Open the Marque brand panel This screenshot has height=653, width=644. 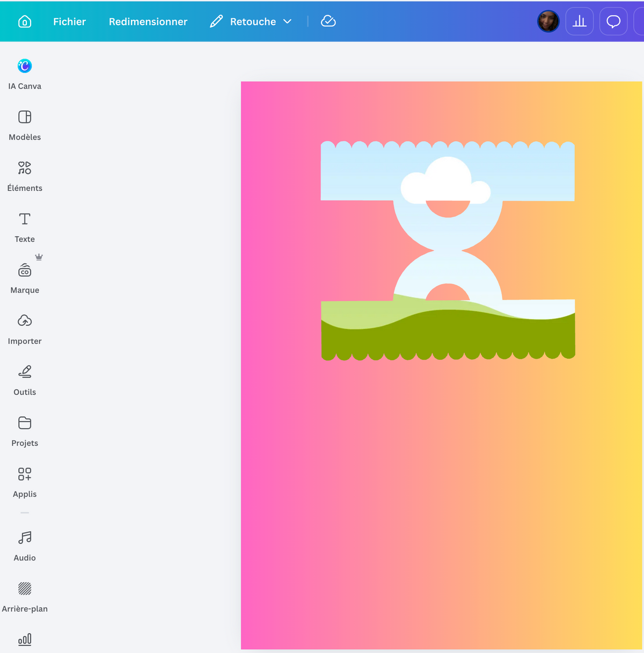[x=25, y=278]
